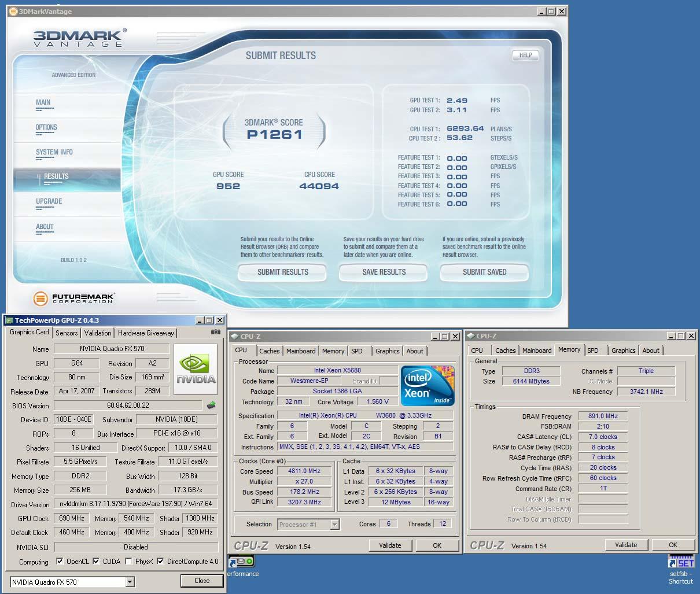700x594 pixels.
Task: Go to MAIN in 3DMark sidebar
Action: (x=43, y=102)
